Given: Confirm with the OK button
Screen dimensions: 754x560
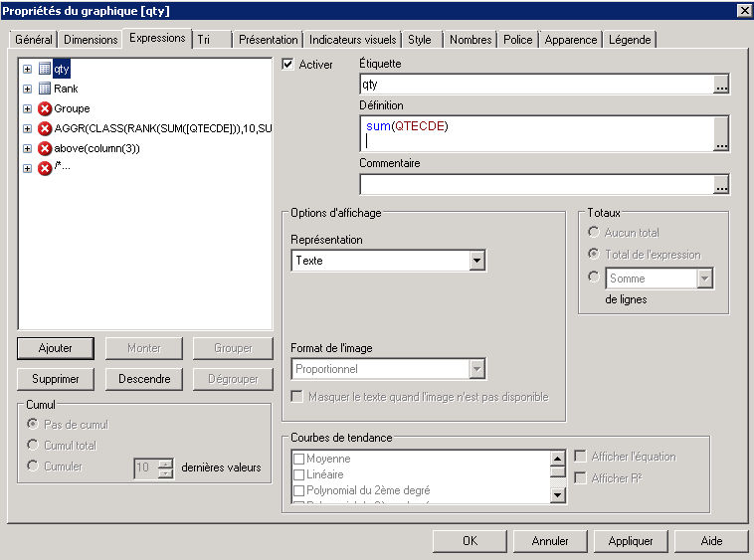Looking at the screenshot, I should (470, 541).
